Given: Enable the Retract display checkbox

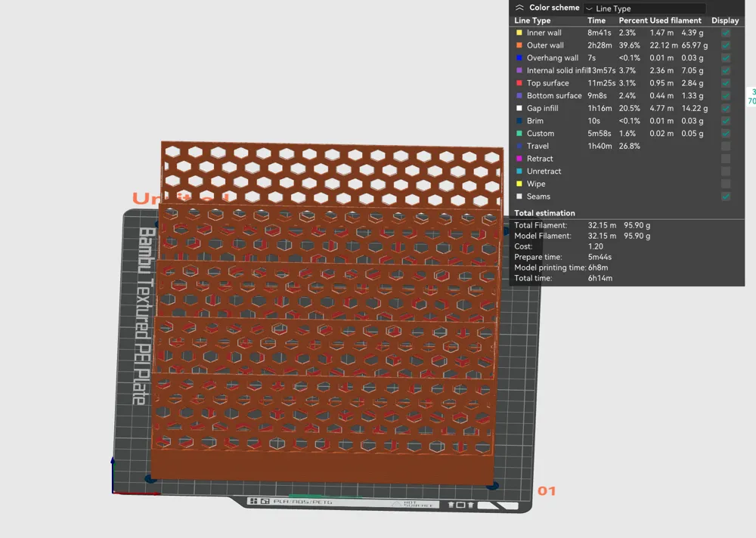Looking at the screenshot, I should pos(725,159).
